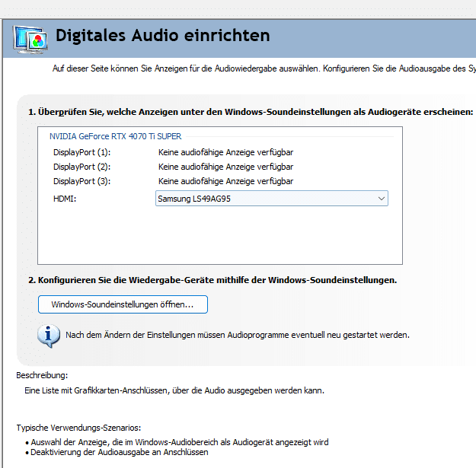Click DisplayPort (3) 'Keine audiofähige Anzeige verfügbar' text
The width and height of the screenshot is (476, 468).
pyautogui.click(x=226, y=181)
